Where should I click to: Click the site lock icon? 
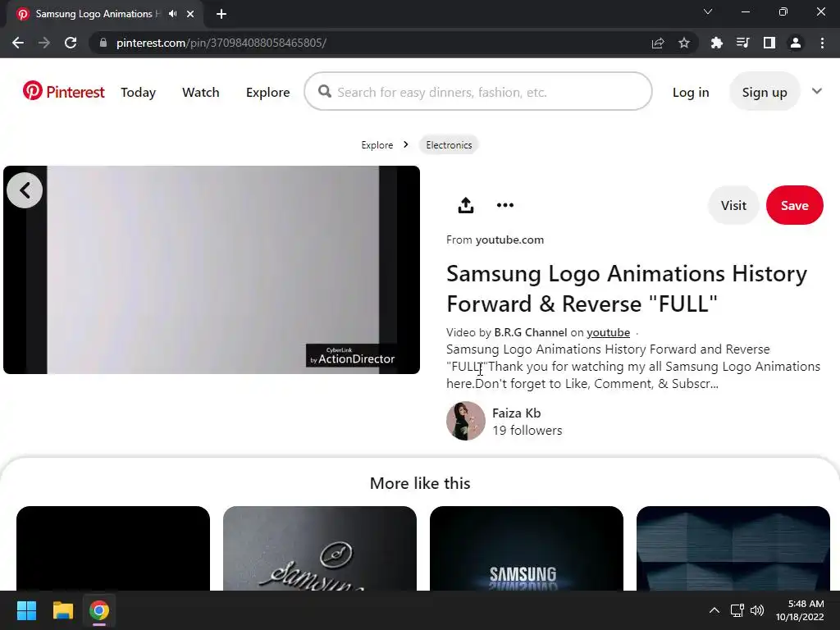103,43
